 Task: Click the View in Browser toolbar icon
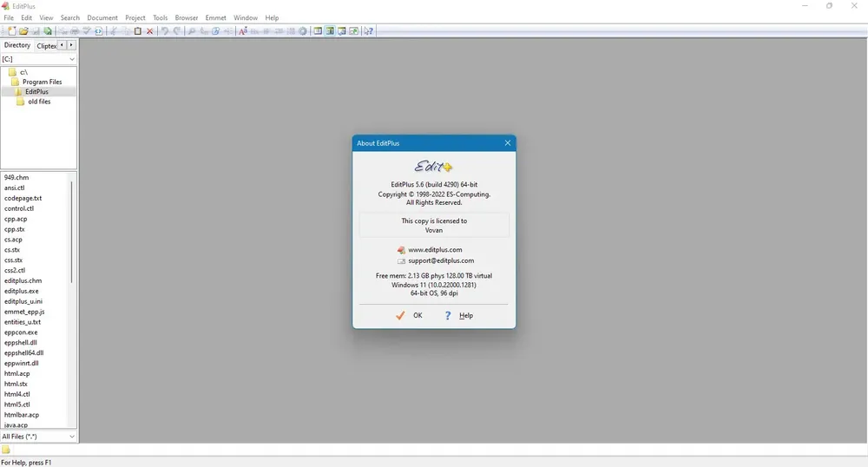[x=99, y=31]
